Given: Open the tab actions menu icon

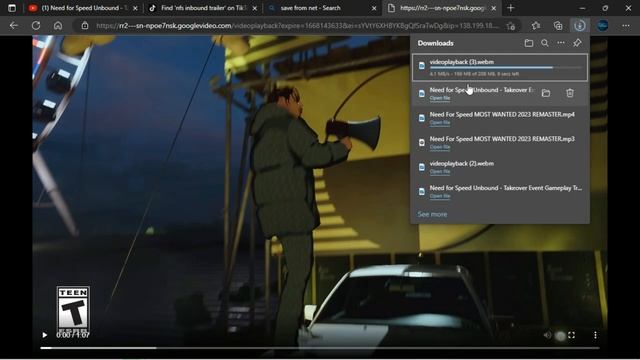Looking at the screenshot, I should pos(12,8).
